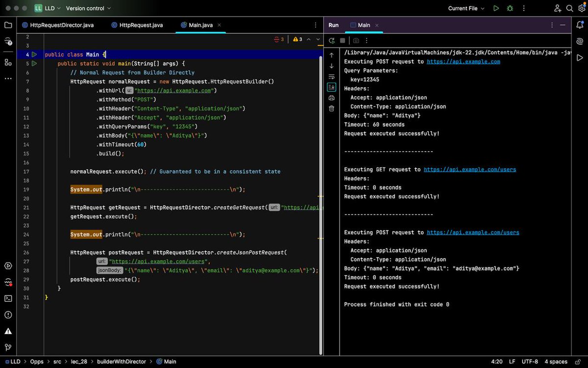Open the Project tool window folder icon

[8, 25]
